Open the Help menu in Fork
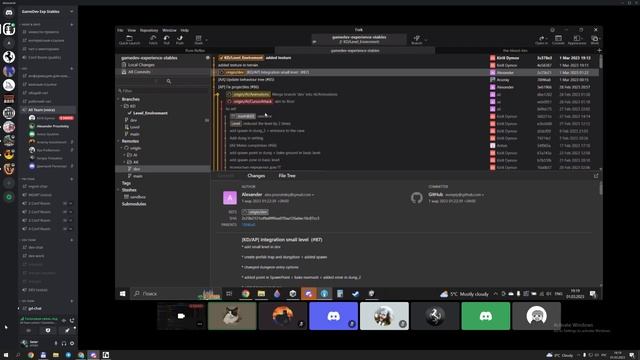Screen dimensions: 640x360 [184, 30]
